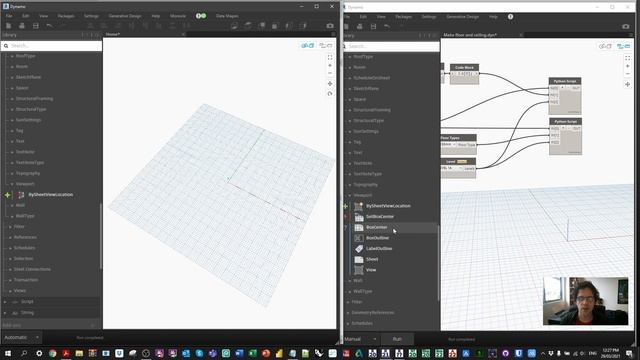Viewport: 640px width, 360px height.
Task: Click notification alert icon in right Dynamo menu bar
Action: tap(510, 17)
